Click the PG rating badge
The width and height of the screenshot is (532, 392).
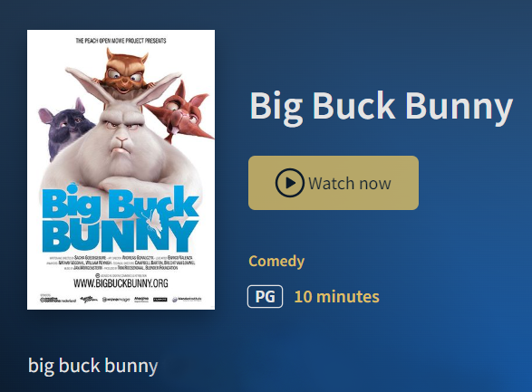pos(265,296)
